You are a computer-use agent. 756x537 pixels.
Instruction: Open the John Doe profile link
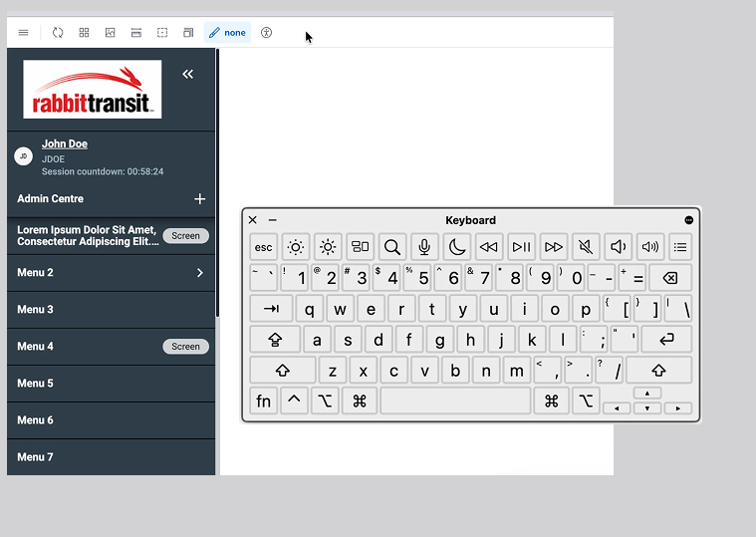point(65,144)
